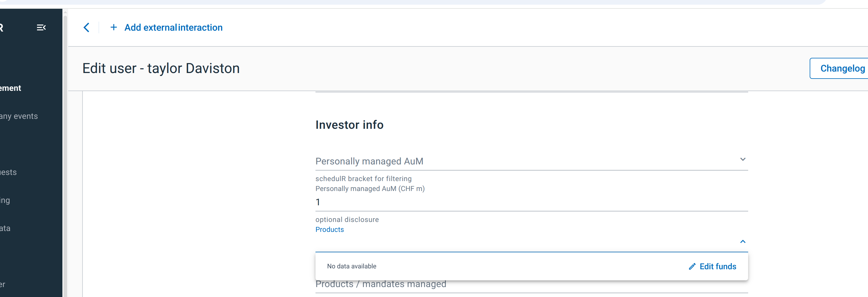Image resolution: width=868 pixels, height=297 pixels.
Task: Select Edit funds in the dropdown
Action: [x=712, y=267]
